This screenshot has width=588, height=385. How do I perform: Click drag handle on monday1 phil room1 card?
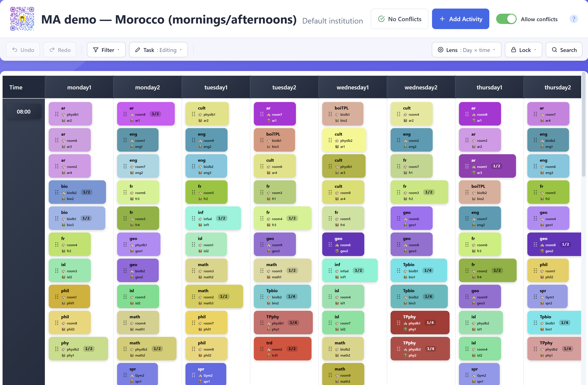57,296
